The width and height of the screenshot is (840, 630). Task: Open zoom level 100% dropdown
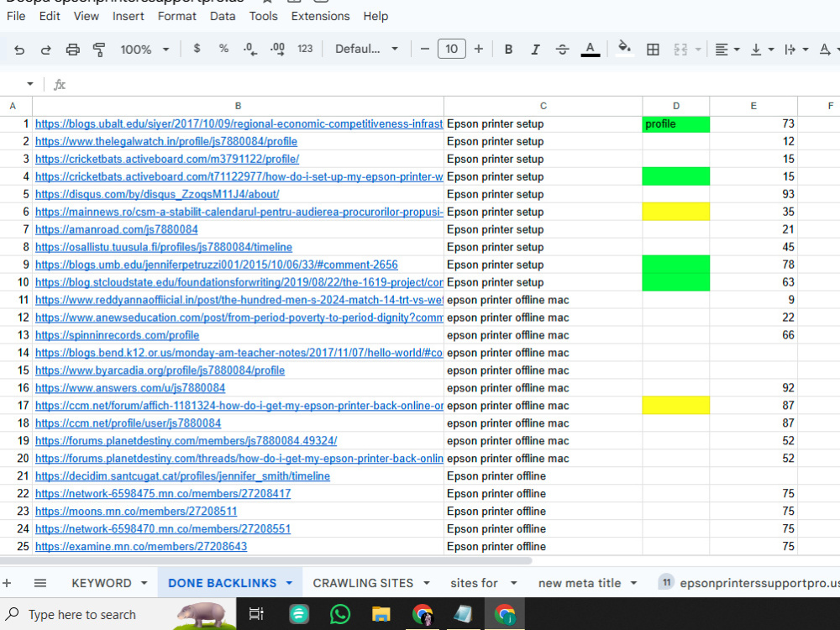(x=144, y=50)
